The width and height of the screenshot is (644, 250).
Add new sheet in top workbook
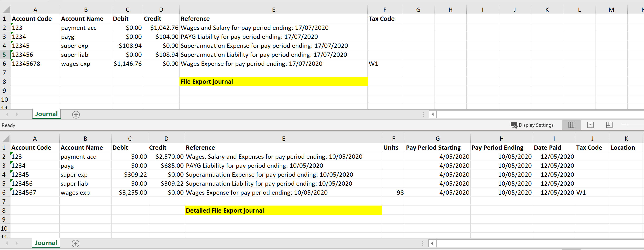76,115
